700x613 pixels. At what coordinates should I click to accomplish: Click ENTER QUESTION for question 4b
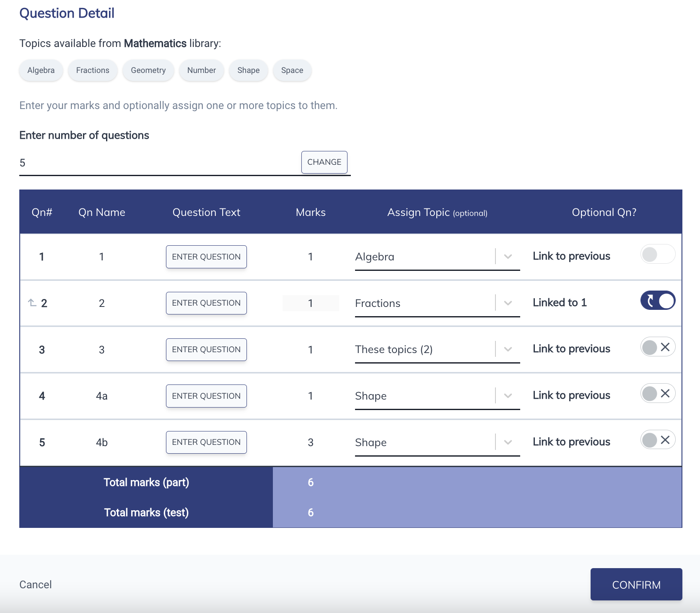point(206,442)
